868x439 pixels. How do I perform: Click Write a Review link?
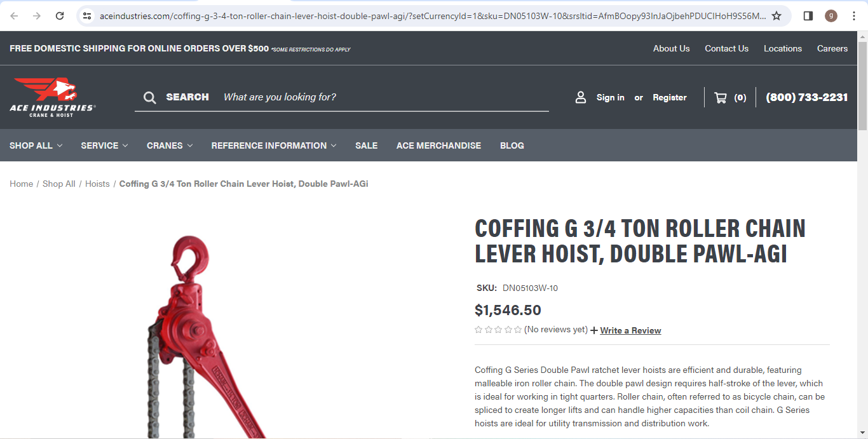[x=630, y=330]
